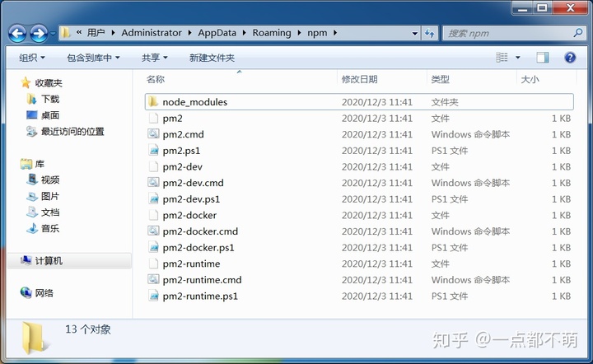The width and height of the screenshot is (593, 364).
Task: Select file named pm2-docker
Action: (189, 215)
